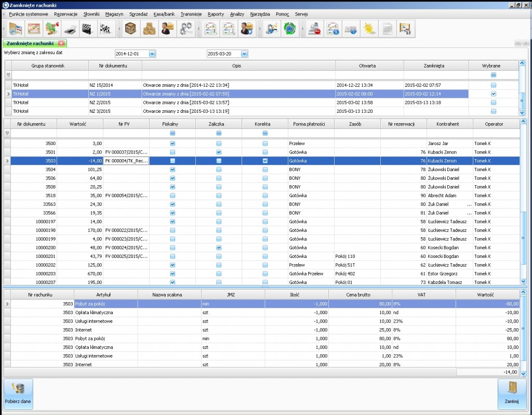Click the gears icon in the toolbar
Viewport: 532px width, 415px height.
(185, 29)
